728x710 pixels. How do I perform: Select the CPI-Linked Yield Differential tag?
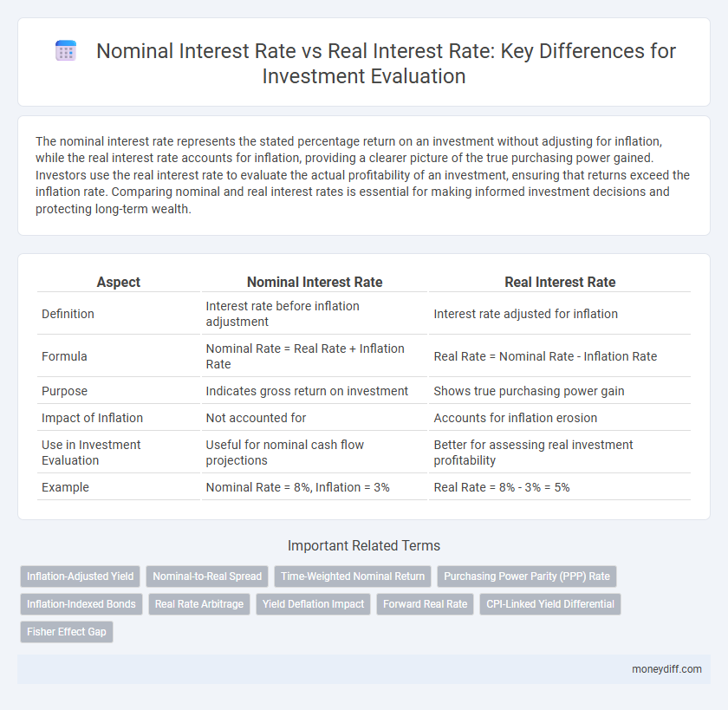(550, 604)
